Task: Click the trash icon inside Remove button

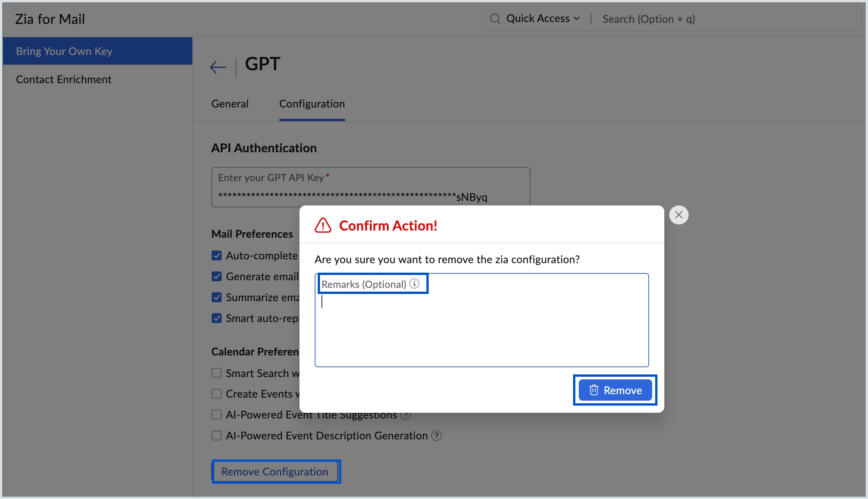Action: [x=593, y=390]
